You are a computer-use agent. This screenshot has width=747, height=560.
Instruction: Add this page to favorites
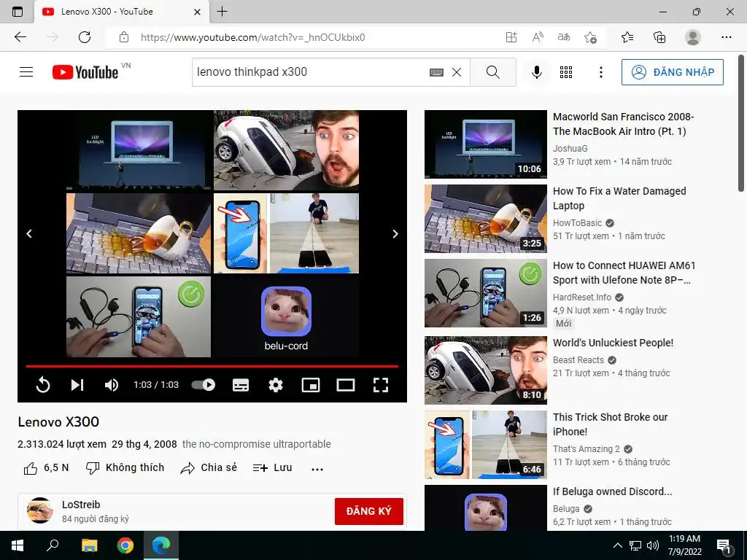pyautogui.click(x=591, y=37)
